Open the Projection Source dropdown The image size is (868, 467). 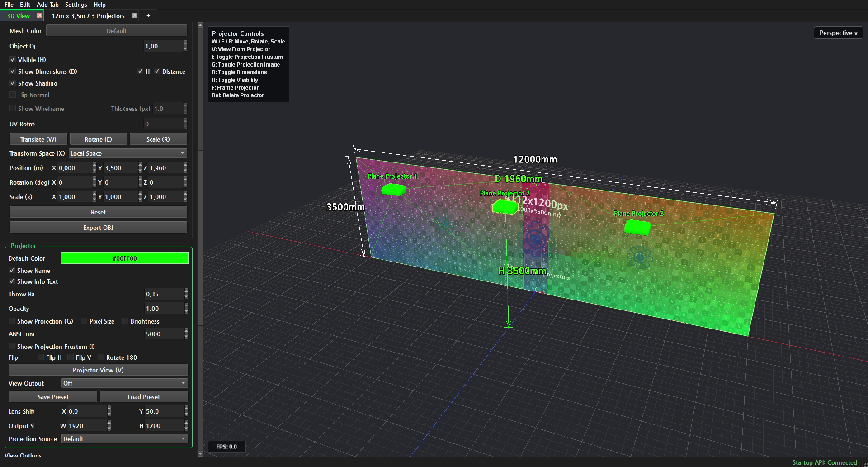(124, 439)
